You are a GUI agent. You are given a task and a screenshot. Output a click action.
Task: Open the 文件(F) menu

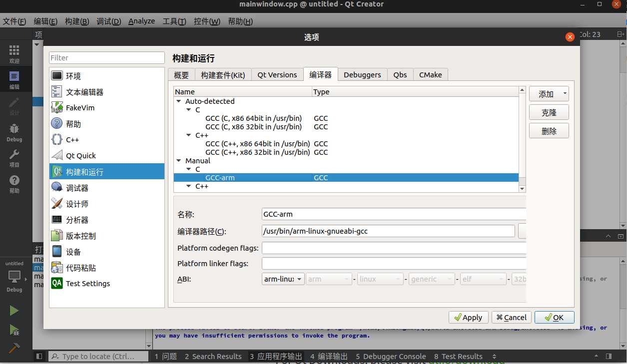(14, 21)
